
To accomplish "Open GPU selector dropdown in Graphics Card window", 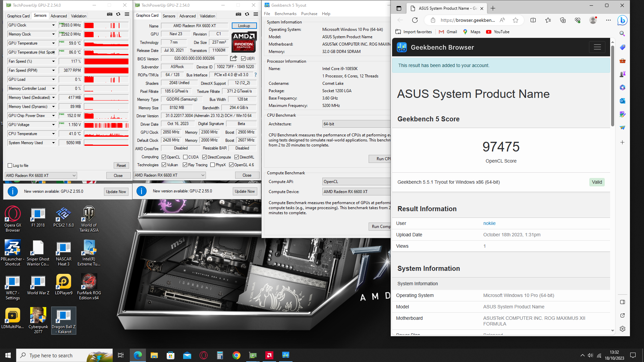I will (170, 175).
